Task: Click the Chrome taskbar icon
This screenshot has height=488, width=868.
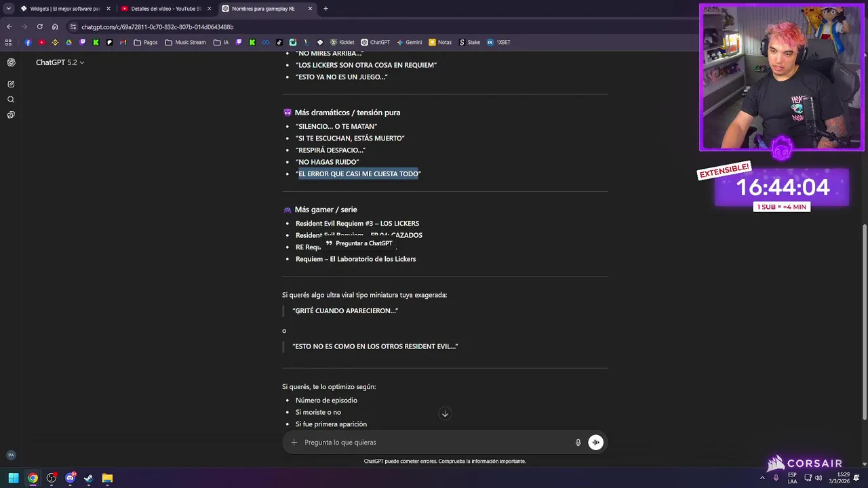Action: click(33, 479)
